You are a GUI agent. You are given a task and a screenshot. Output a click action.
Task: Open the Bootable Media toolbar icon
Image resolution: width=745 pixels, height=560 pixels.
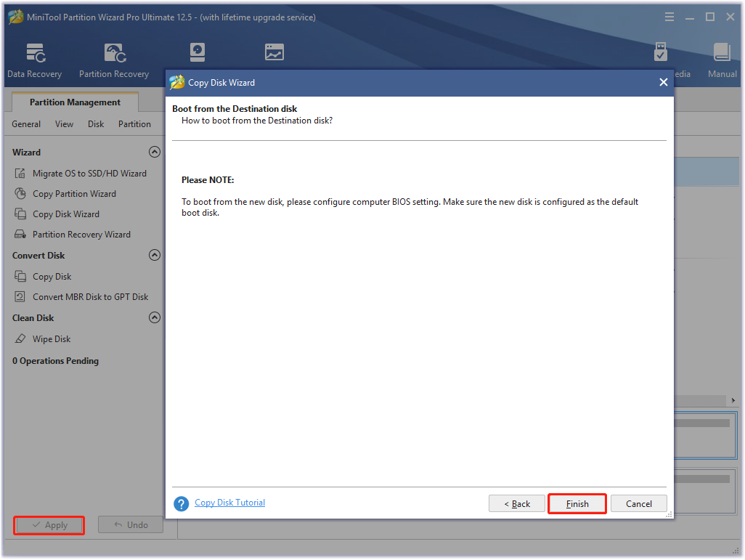coord(661,52)
